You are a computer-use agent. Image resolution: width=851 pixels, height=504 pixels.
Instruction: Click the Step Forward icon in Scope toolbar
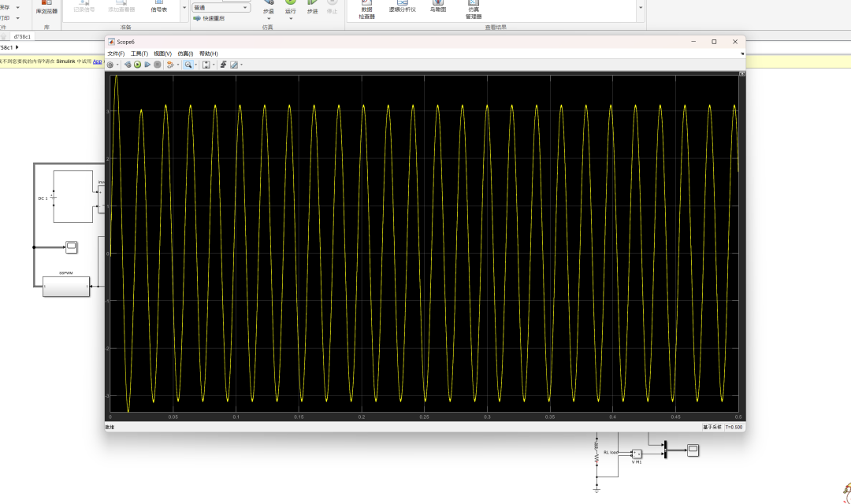coord(147,65)
